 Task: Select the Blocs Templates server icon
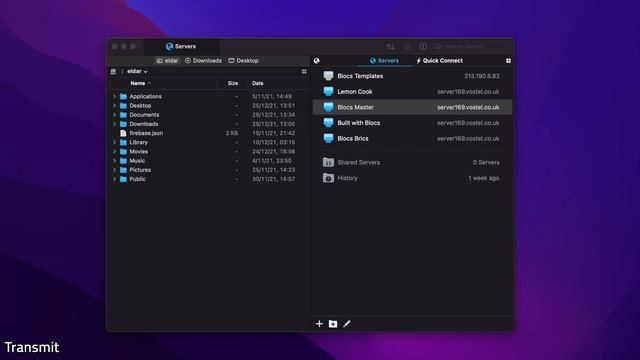point(328,76)
